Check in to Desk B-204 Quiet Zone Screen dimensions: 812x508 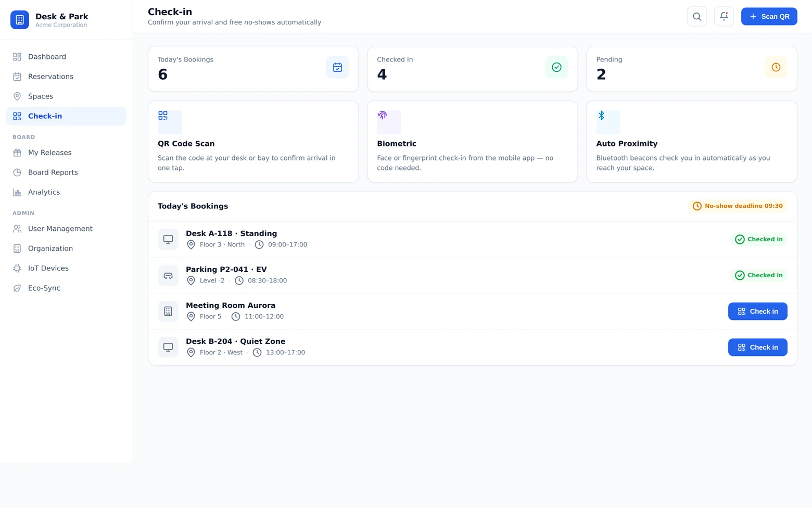[x=757, y=347]
